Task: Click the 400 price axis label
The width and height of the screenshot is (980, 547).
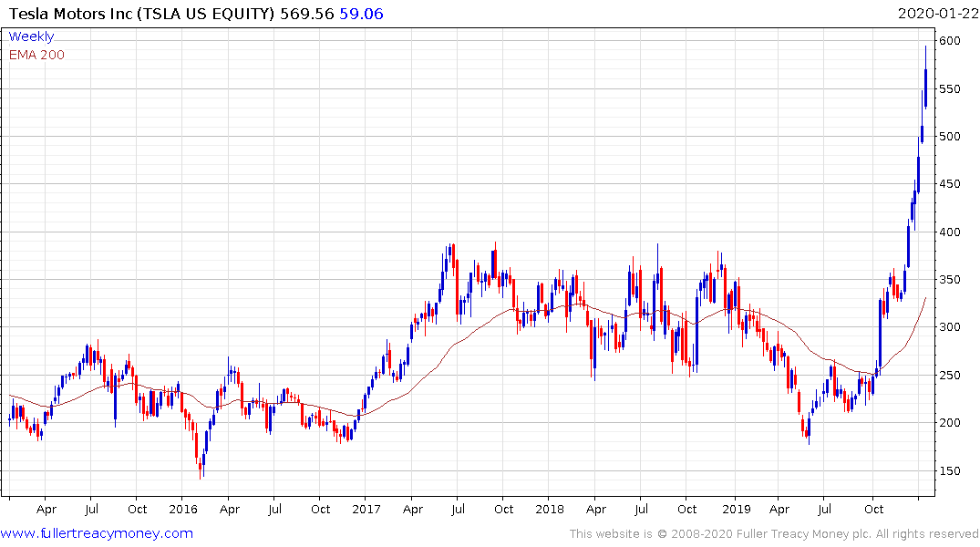Action: click(x=949, y=232)
